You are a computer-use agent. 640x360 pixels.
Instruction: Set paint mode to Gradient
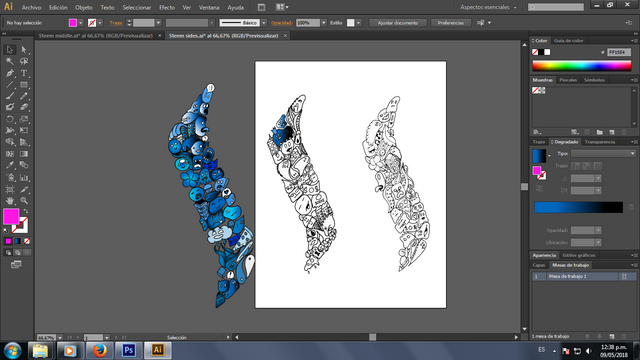click(18, 241)
